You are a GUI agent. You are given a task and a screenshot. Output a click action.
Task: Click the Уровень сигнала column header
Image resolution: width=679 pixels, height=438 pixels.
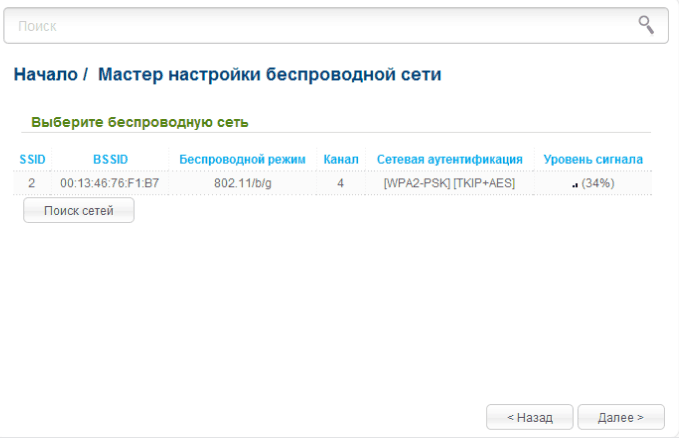tap(593, 159)
